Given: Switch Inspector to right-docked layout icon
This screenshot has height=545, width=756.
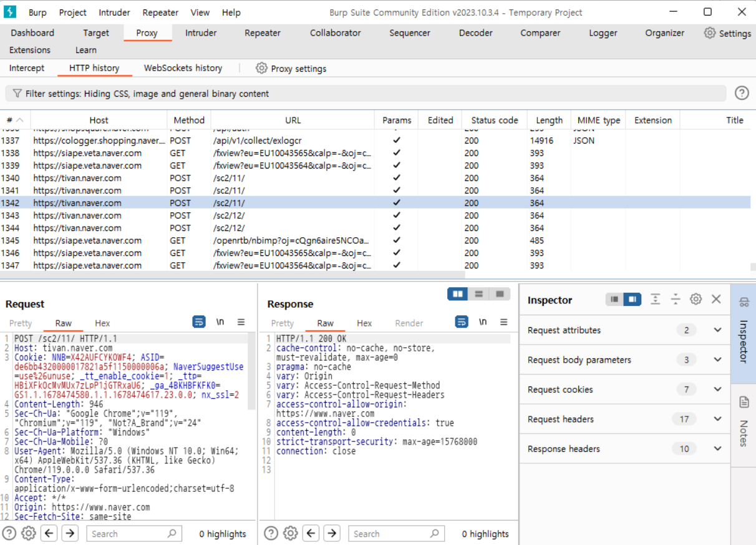Looking at the screenshot, I should pyautogui.click(x=632, y=300).
